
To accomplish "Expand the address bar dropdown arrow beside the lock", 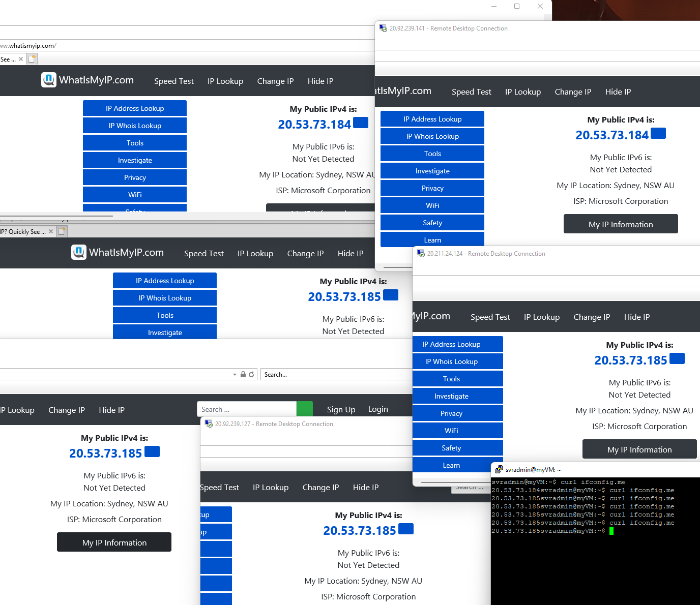I will pos(235,375).
